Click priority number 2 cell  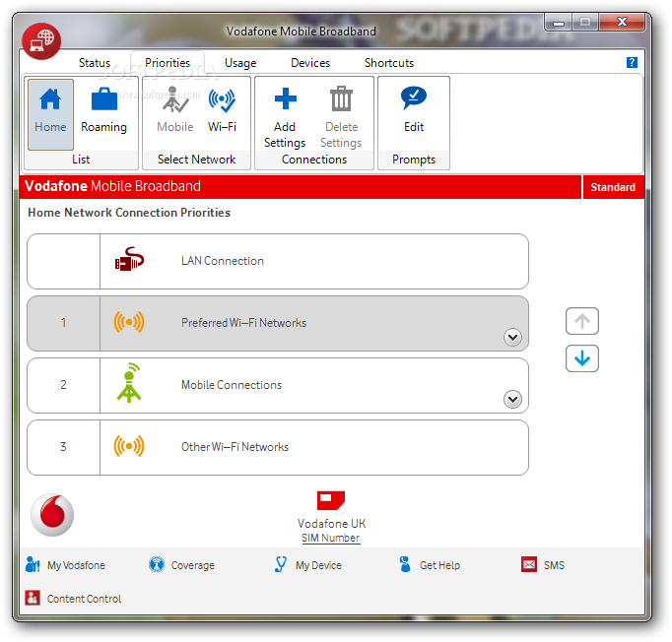63,385
